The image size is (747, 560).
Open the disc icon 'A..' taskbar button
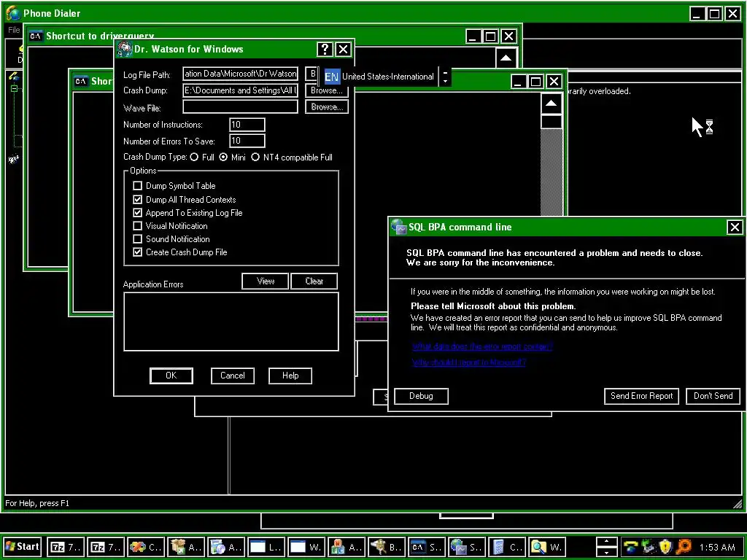click(227, 547)
